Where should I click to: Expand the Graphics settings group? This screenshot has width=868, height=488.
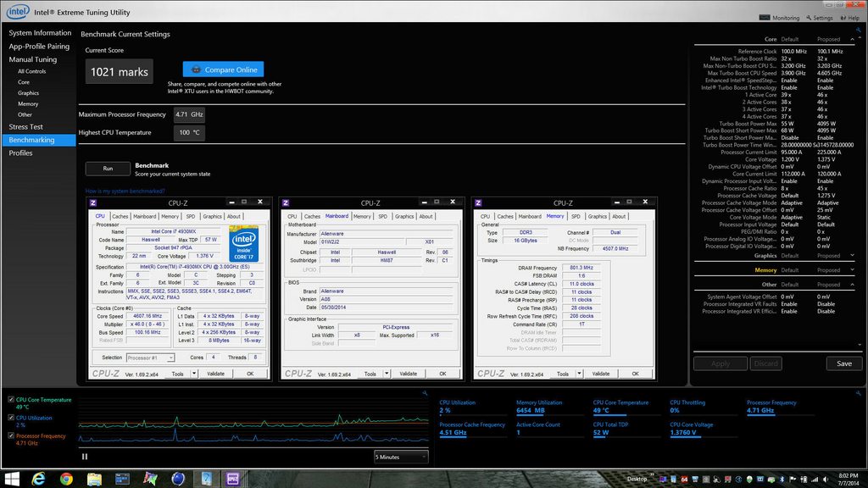(x=852, y=256)
